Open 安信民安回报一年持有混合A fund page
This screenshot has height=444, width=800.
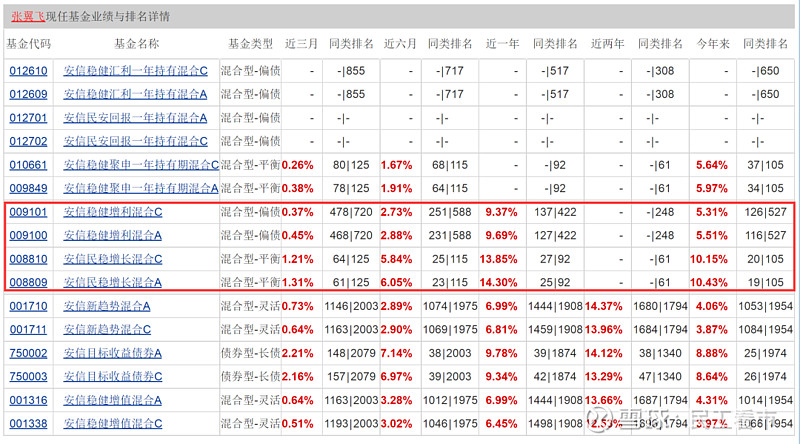135,118
